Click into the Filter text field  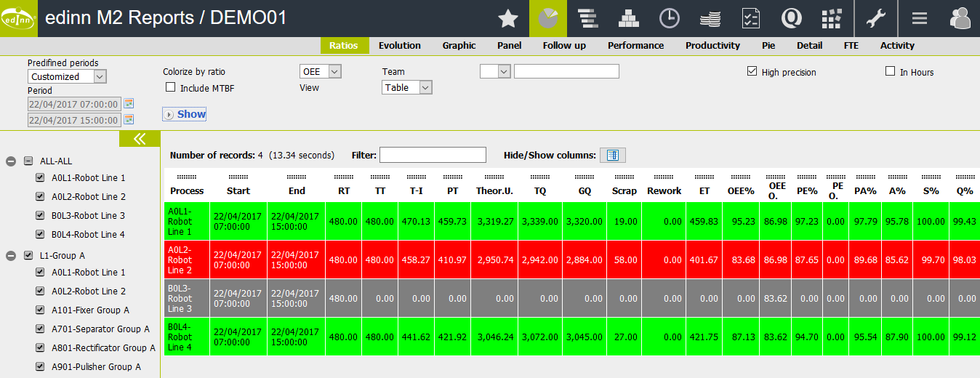pyautogui.click(x=433, y=155)
